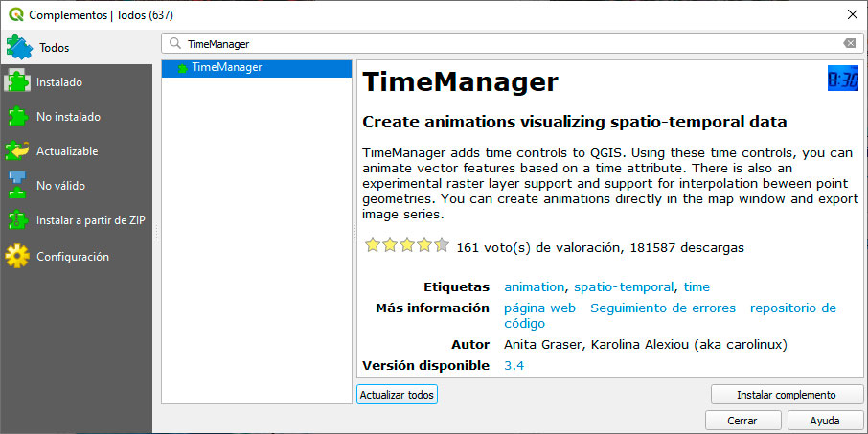The image size is (868, 434).
Task: Focus the plugin search field
Action: (512, 44)
